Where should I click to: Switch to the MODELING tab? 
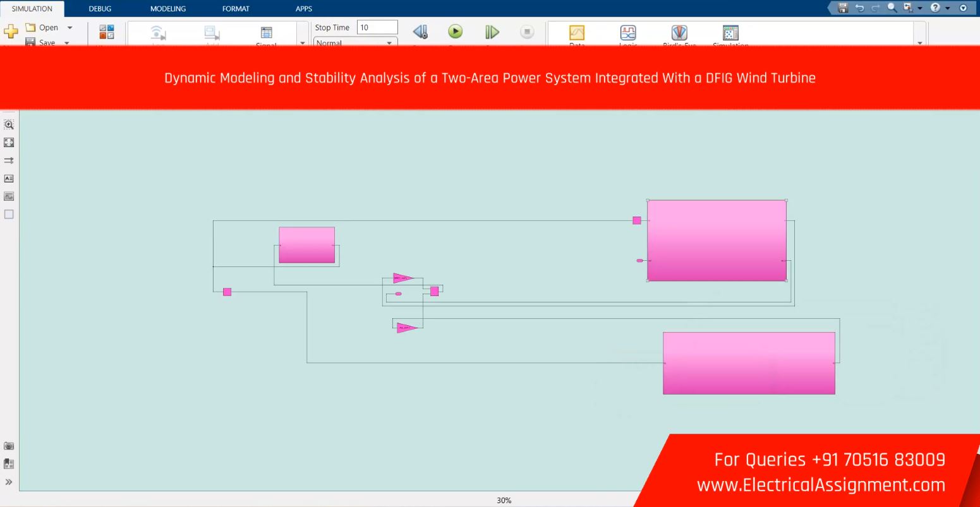[x=168, y=9]
